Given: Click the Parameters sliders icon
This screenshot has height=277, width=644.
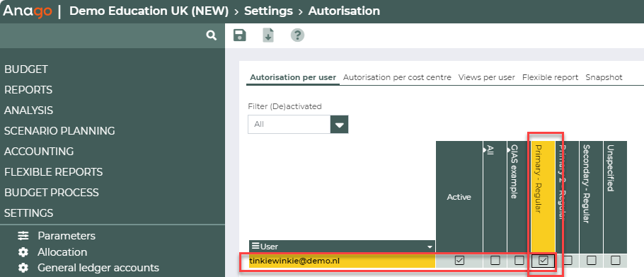Looking at the screenshot, I should (23, 235).
